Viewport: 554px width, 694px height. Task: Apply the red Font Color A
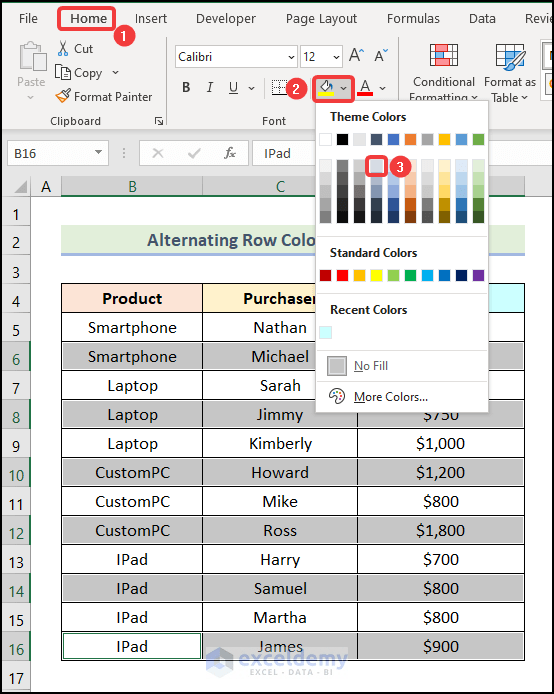(365, 88)
